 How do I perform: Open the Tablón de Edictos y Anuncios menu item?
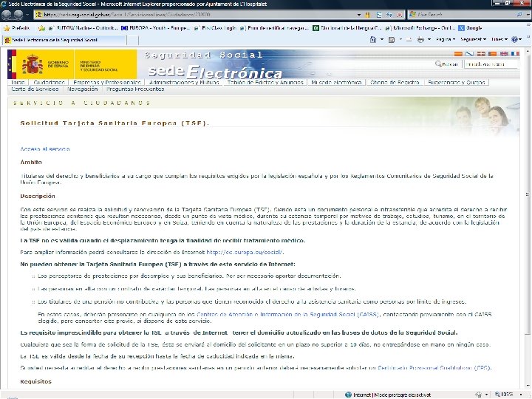(265, 83)
